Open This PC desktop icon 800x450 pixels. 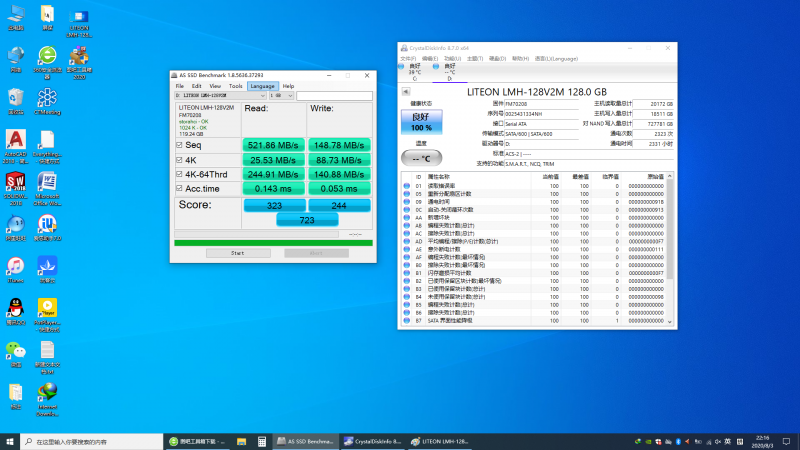click(x=16, y=17)
